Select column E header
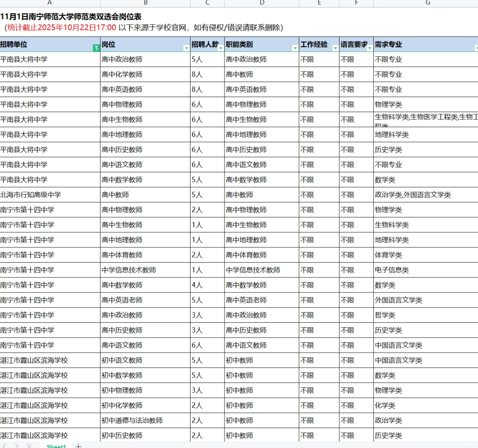478x448 pixels. 319,3
